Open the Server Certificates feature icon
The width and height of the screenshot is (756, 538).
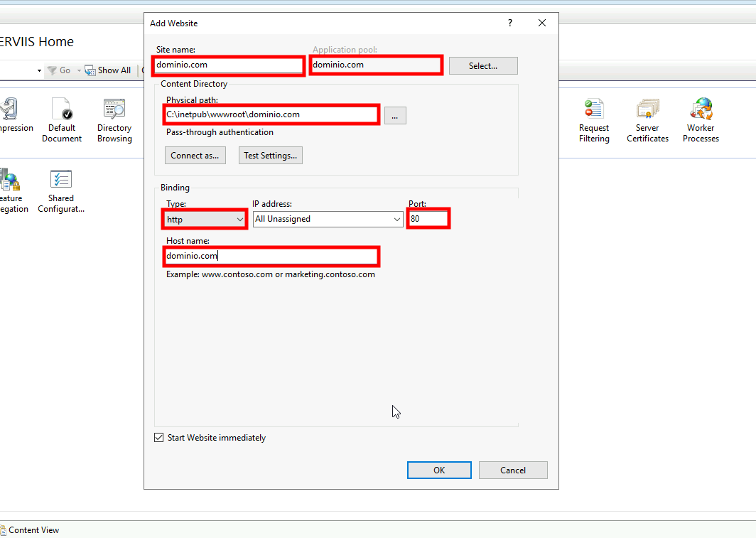click(647, 120)
